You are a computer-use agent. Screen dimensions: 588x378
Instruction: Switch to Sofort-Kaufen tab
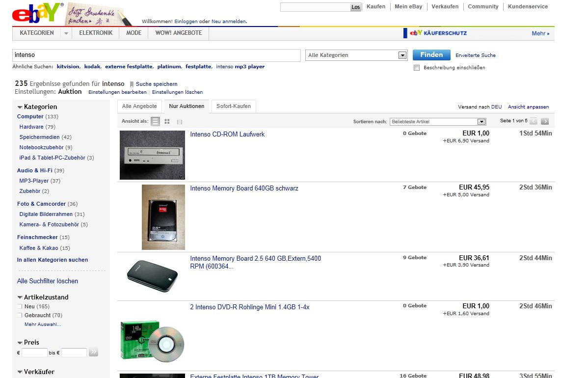click(x=234, y=106)
